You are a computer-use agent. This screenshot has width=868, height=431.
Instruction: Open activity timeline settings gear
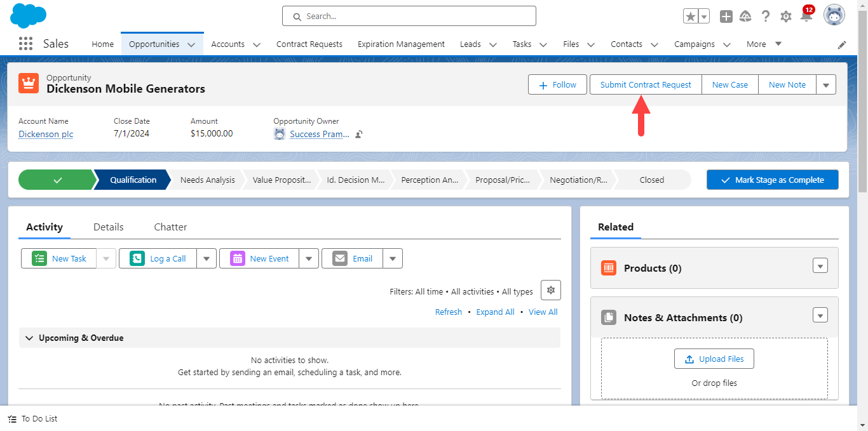tap(551, 290)
